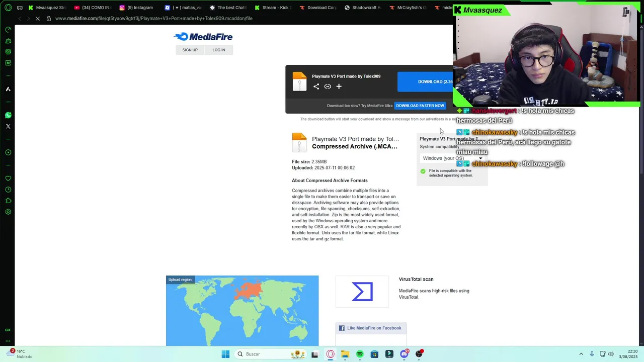
Task: Open the Aria AI sidebar icon
Action: point(8,89)
